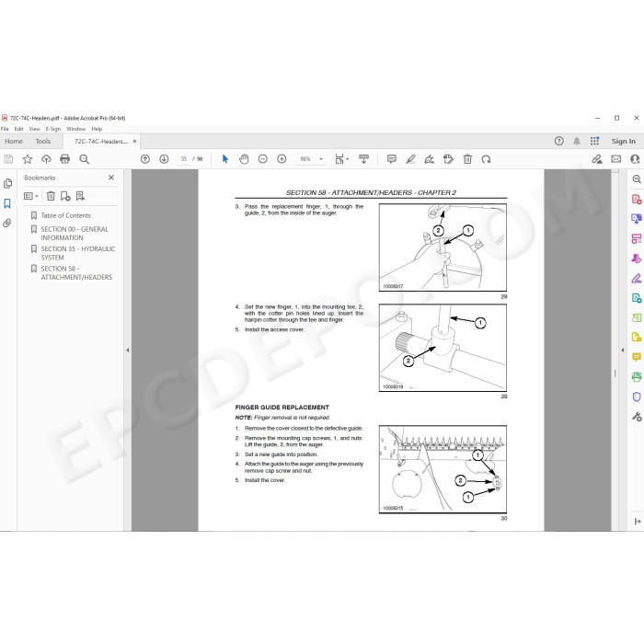Rotate the page view
The width and height of the screenshot is (644, 644).
[x=487, y=159]
